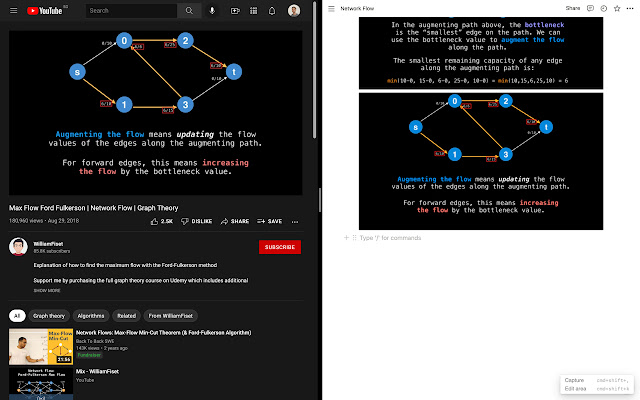This screenshot has height=400, width=640.
Task: Select the From WilliamFiset filter chip
Action: pos(171,316)
